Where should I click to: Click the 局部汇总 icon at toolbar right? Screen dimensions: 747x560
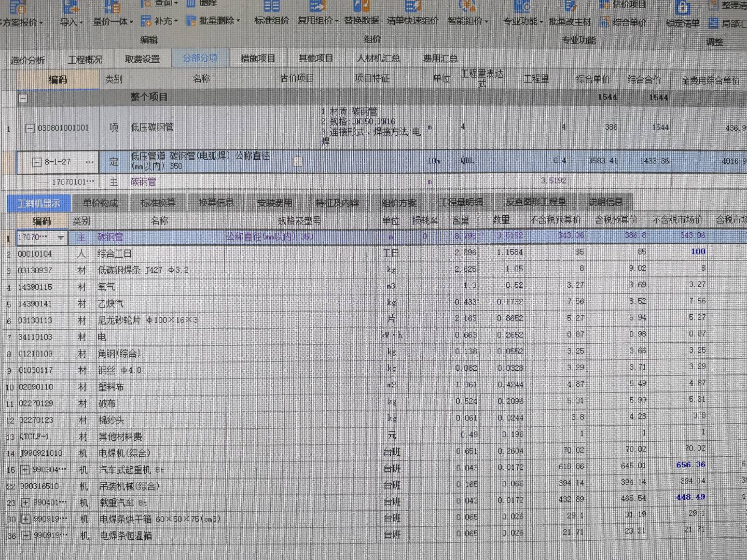click(714, 23)
